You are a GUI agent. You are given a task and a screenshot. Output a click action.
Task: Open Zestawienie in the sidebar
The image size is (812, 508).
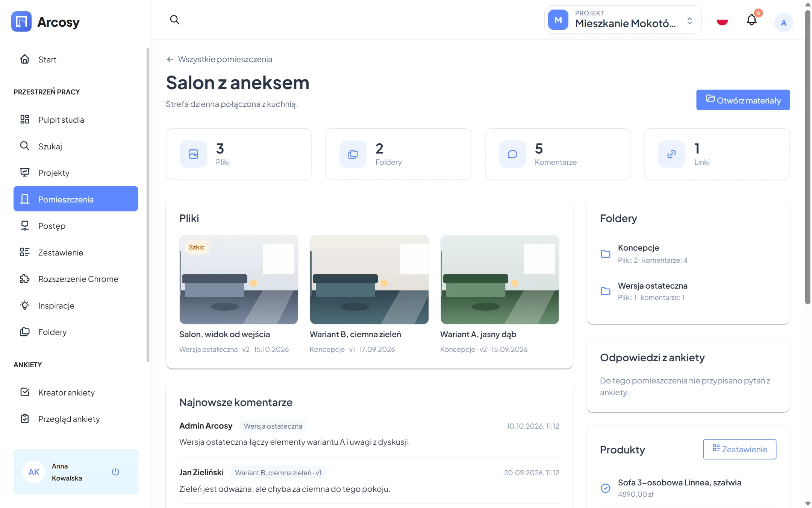76,252
